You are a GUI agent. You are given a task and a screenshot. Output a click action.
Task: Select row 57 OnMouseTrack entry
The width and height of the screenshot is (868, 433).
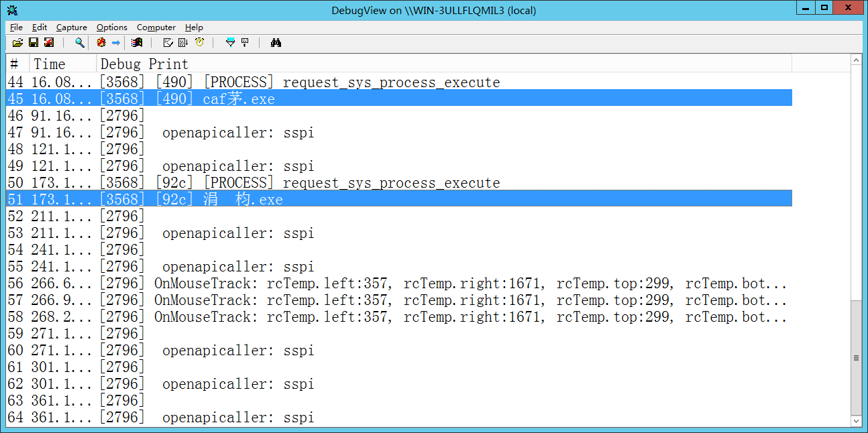399,300
